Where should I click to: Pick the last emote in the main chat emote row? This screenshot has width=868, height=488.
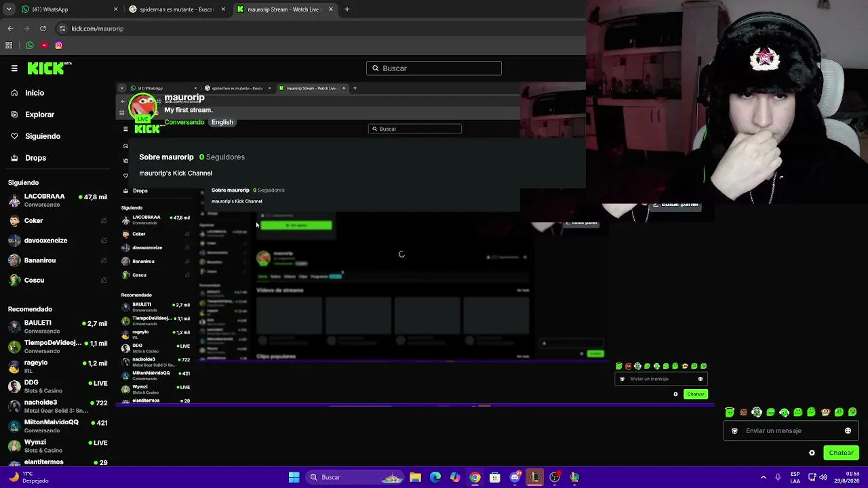point(852,412)
